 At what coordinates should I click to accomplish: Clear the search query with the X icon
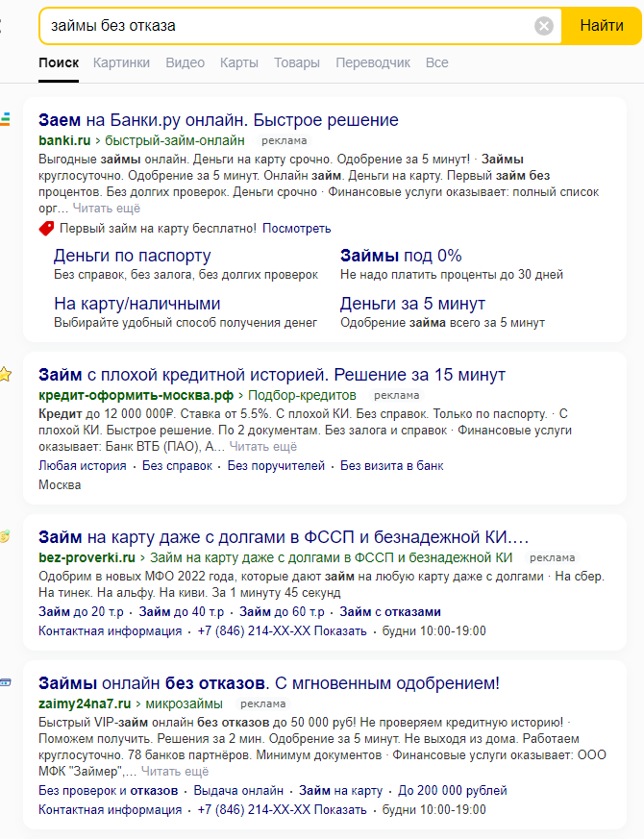tap(544, 26)
